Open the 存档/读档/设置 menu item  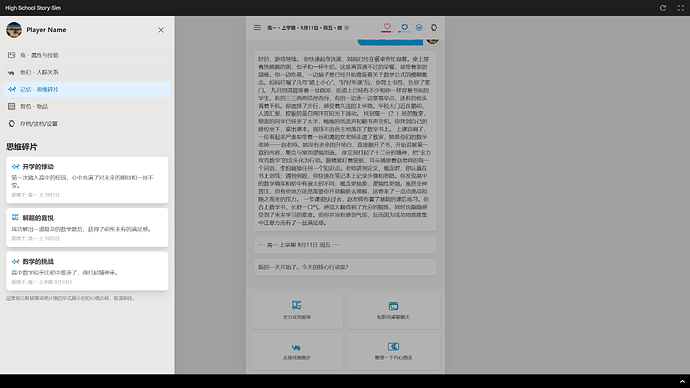click(x=87, y=124)
